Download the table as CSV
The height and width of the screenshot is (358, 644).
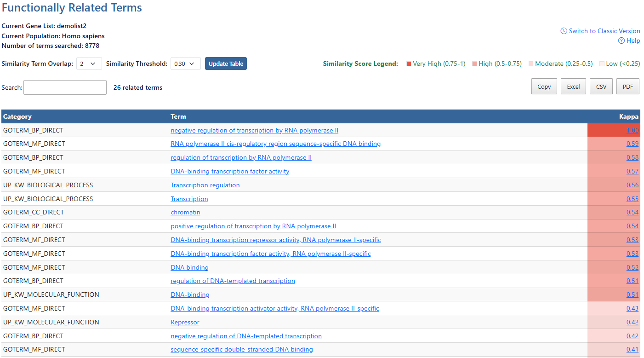click(x=601, y=86)
